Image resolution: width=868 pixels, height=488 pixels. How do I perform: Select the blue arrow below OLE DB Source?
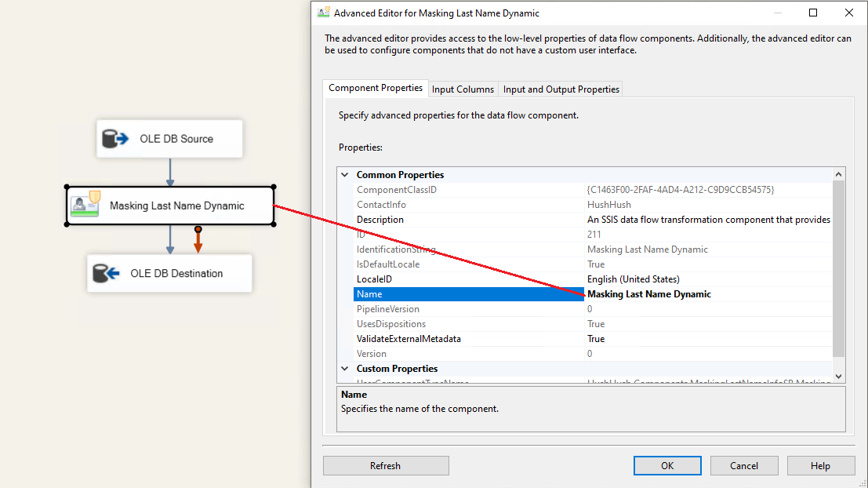pos(170,171)
